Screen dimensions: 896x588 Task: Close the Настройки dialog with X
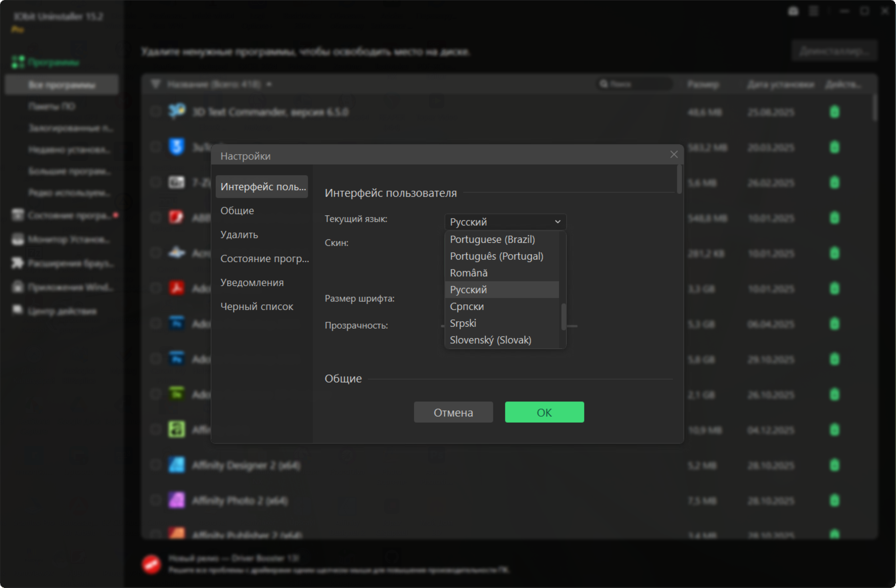[x=673, y=154]
